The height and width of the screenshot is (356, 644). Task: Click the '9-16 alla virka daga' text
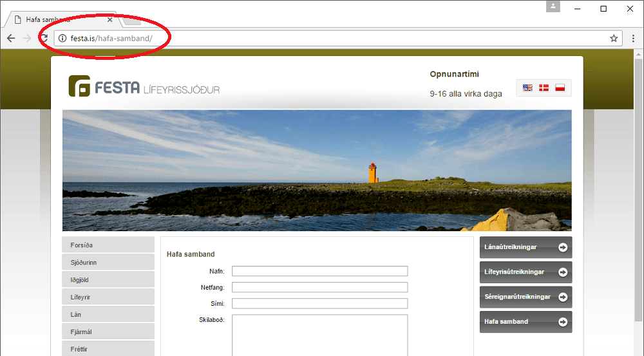click(466, 94)
